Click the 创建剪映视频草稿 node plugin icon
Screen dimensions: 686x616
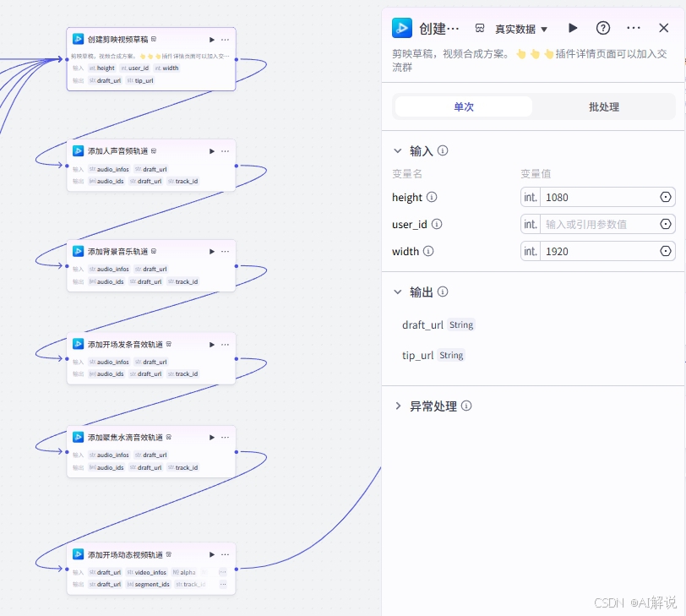click(x=78, y=40)
